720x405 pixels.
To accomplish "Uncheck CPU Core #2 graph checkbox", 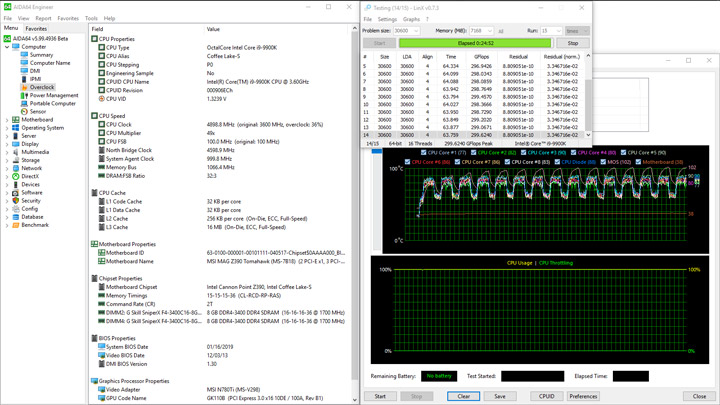I will coord(473,152).
